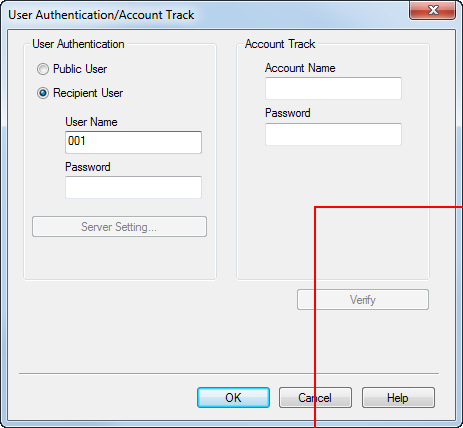Open the Server Setting dialog button

coord(119,227)
